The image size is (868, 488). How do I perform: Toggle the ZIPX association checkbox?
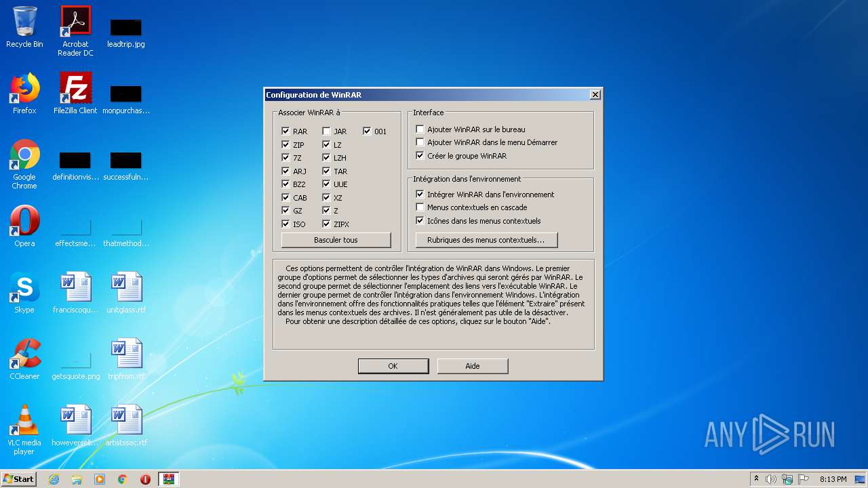[326, 224]
